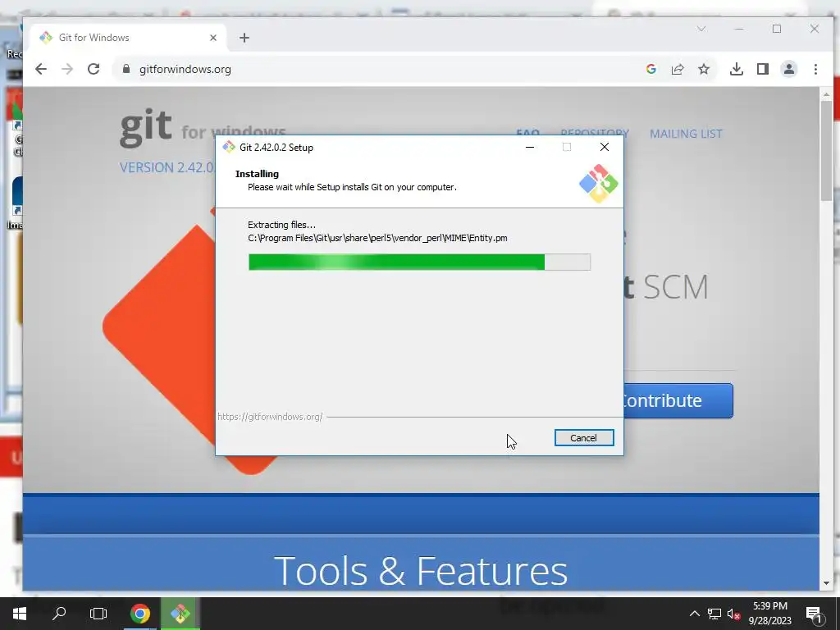The height and width of the screenshot is (630, 840).
Task: Open the taskbar clock and date
Action: (x=769, y=614)
